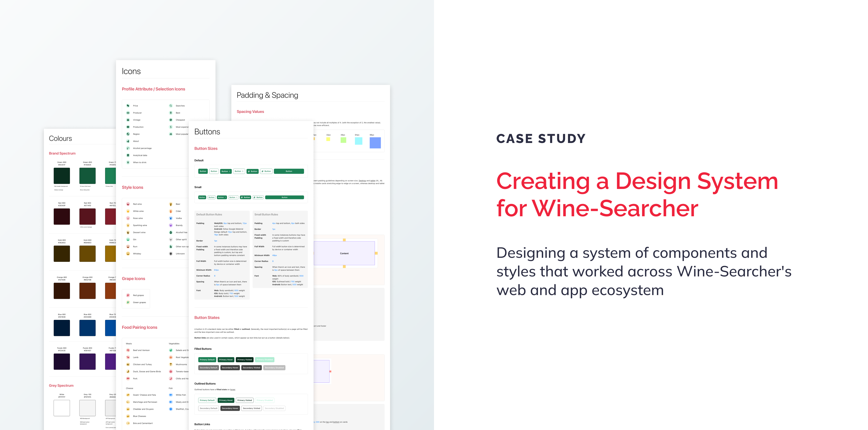Click filled Secondary Visited button
The height and width of the screenshot is (430, 868).
(251, 368)
